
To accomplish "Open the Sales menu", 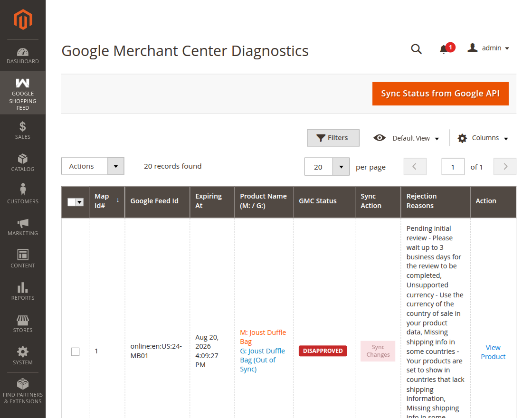I will click(23, 131).
